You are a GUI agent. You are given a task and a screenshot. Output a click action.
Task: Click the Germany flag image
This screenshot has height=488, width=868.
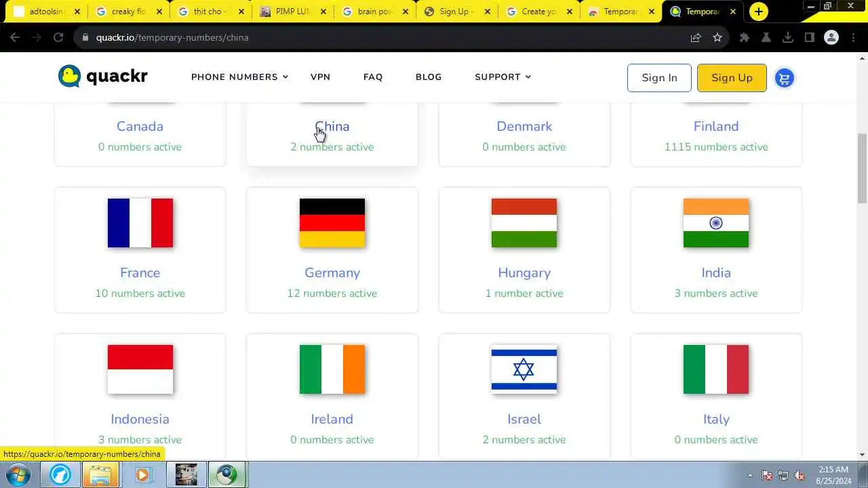[332, 223]
